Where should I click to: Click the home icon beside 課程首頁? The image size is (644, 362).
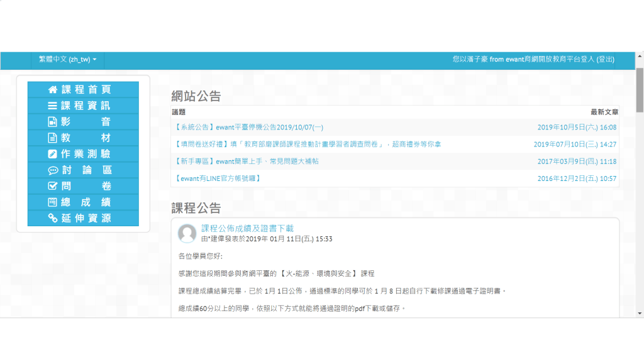(53, 90)
